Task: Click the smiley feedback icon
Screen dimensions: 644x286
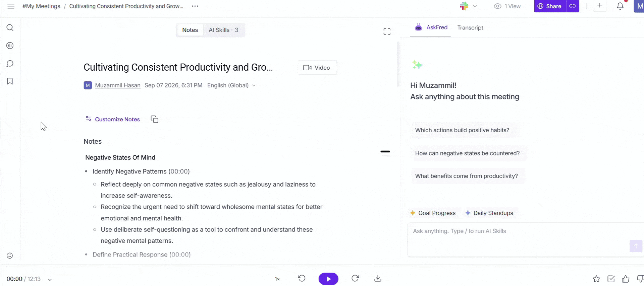Action: coord(10,256)
